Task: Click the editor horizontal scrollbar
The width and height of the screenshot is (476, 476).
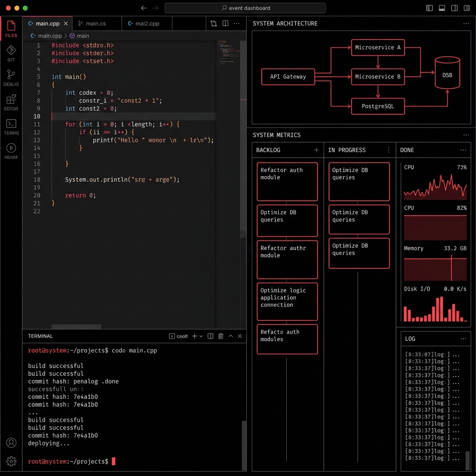Action: 76,326
